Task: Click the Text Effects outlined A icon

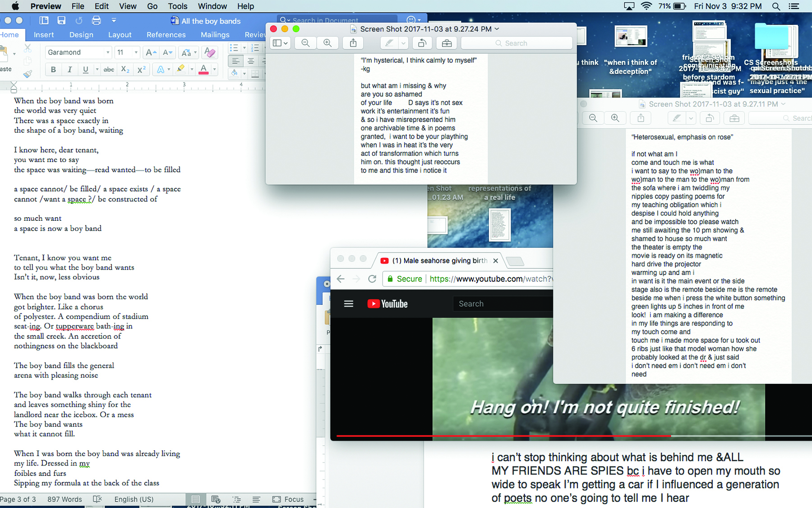Action: (160, 70)
